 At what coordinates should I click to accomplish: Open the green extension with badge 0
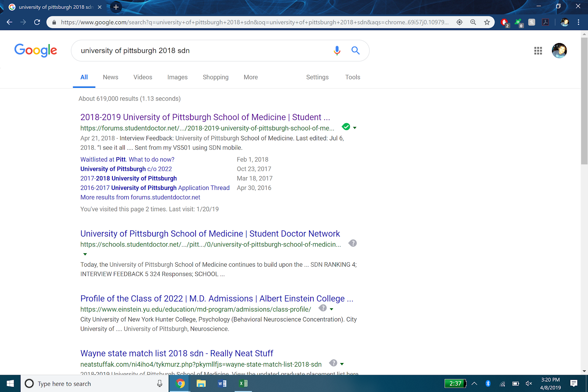pyautogui.click(x=519, y=23)
